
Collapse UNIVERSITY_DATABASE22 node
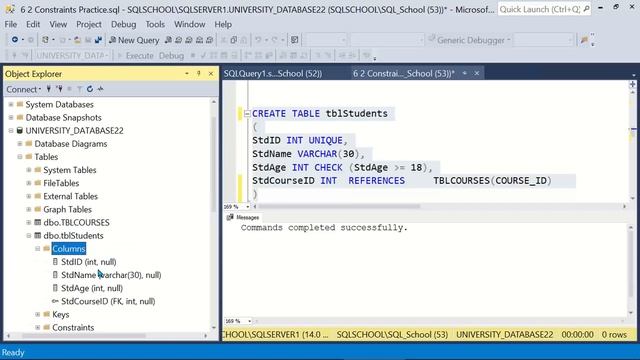[x=11, y=131]
